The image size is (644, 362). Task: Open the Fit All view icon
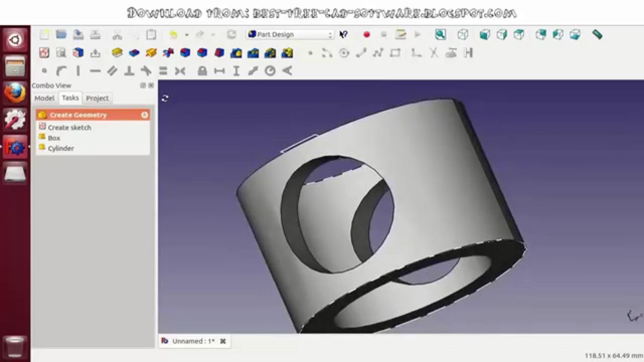441,34
